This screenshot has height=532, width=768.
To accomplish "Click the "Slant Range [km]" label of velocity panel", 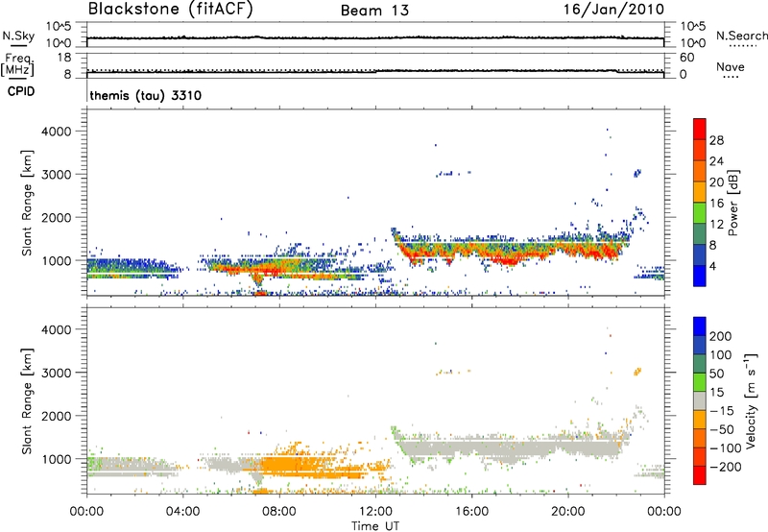I will [x=27, y=400].
